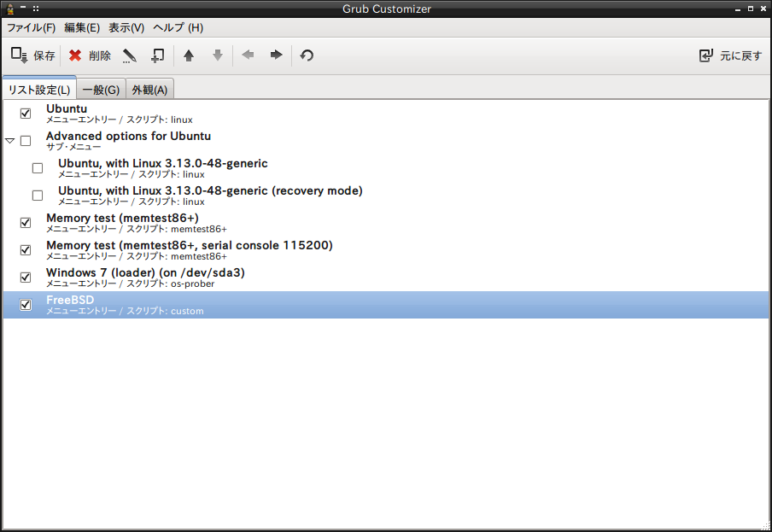This screenshot has width=772, height=532.
Task: Click the 'スクリプト: custom' subtitle text
Action: tap(165, 311)
